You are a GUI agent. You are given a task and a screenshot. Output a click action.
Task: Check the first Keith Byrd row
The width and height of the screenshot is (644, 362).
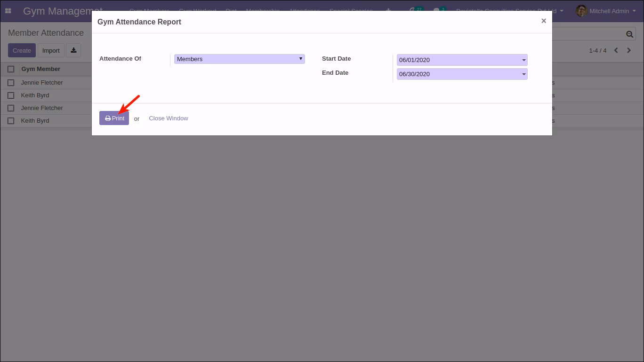coord(11,95)
